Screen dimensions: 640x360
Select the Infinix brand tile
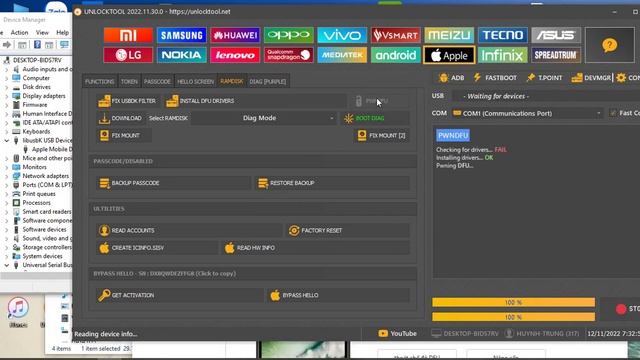[502, 55]
